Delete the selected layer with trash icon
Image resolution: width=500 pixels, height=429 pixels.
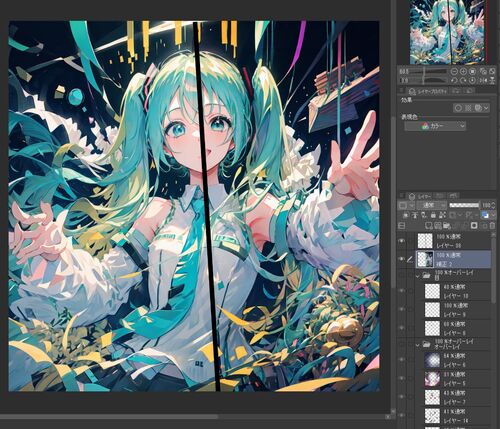492,226
